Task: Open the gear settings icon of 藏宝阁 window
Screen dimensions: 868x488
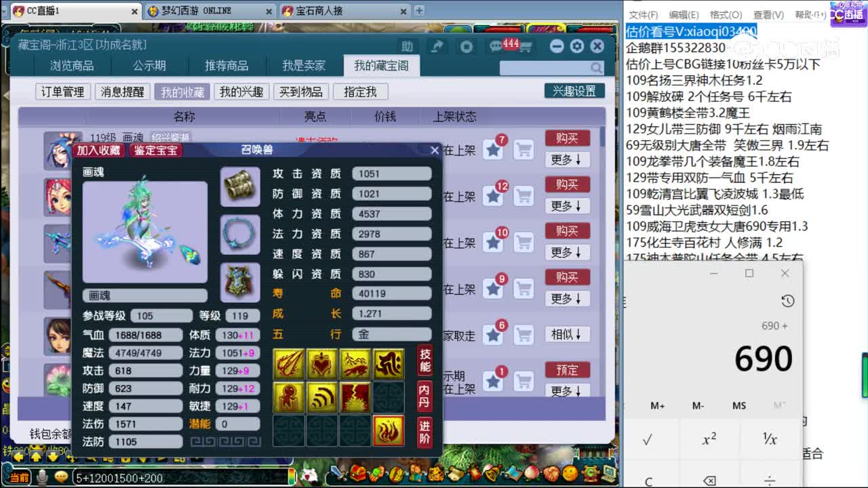Action: pyautogui.click(x=576, y=46)
